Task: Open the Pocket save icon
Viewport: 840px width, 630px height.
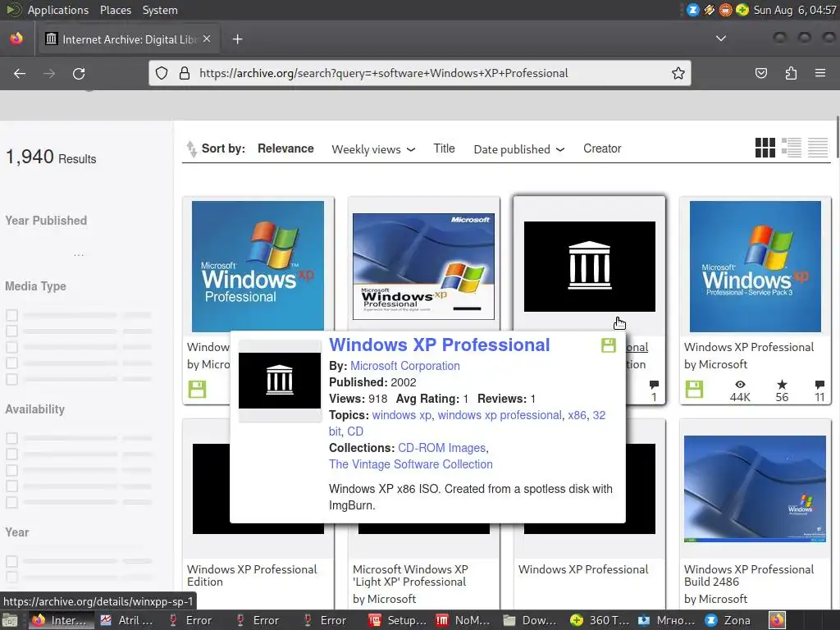Action: (761, 73)
